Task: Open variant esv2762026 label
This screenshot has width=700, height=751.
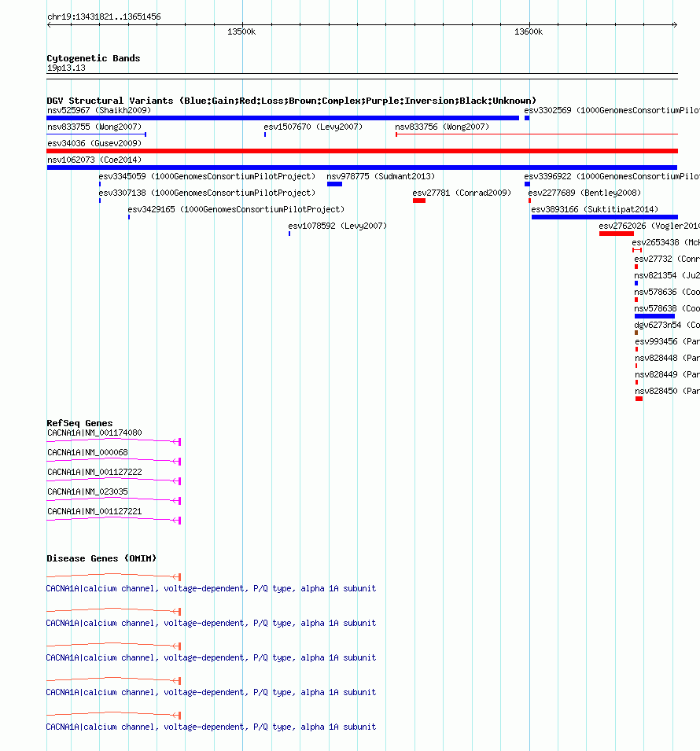Action: 649,226
